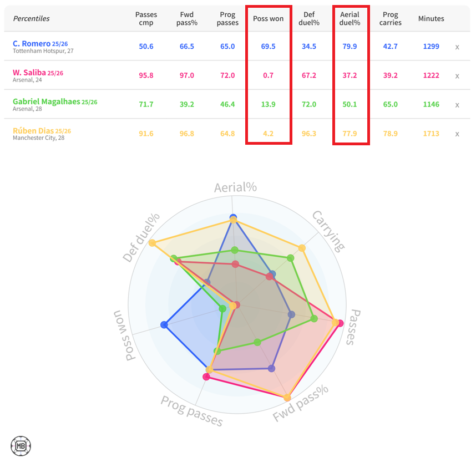Screen dimensions: 476x473
Task: Sort table by Poss won header
Action: tap(268, 18)
